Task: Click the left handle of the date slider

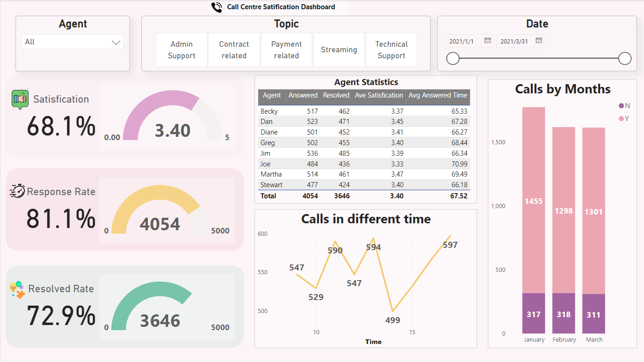Action: pyautogui.click(x=453, y=58)
